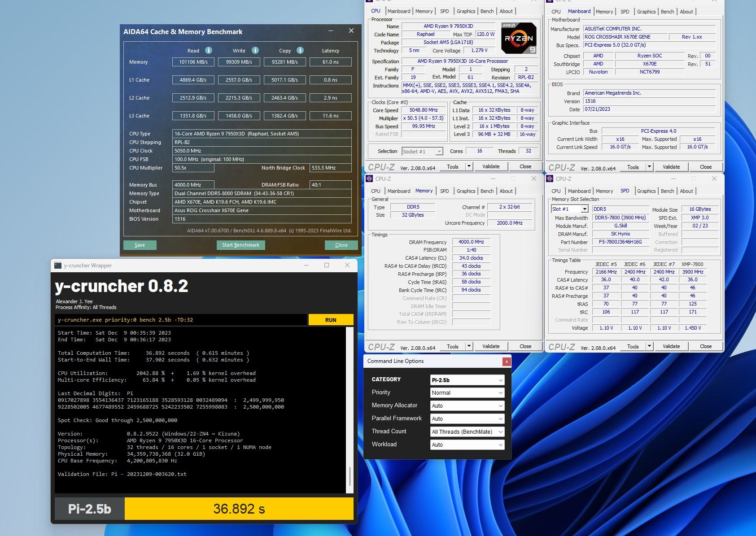This screenshot has height=536, width=756.
Task: Click the BIOS Version 1516 field in CPU-Z
Action: pyautogui.click(x=649, y=101)
